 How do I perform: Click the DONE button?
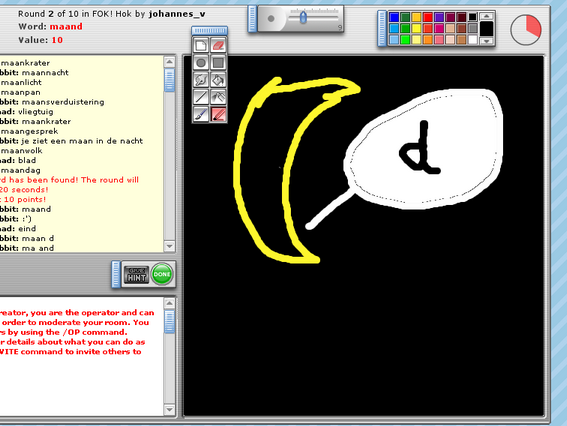point(162,274)
